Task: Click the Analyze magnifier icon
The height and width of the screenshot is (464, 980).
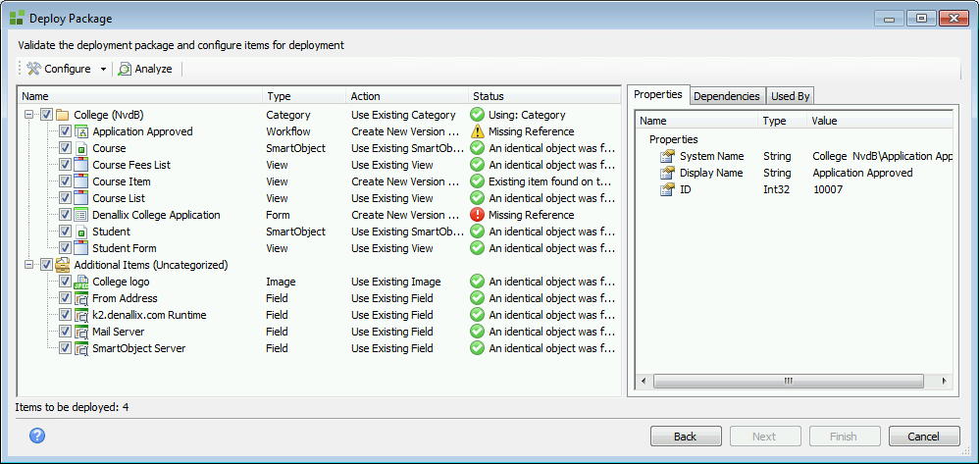Action: point(125,69)
